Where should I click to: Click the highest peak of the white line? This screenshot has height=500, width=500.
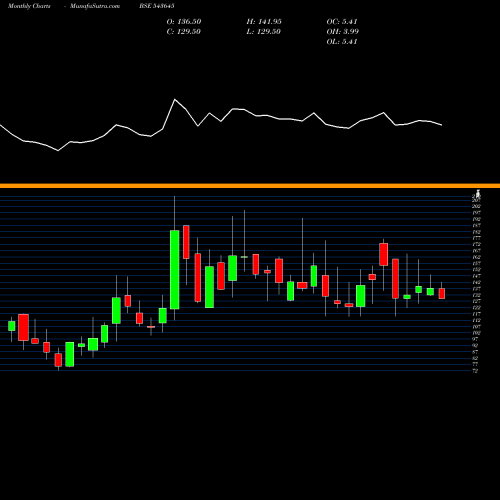click(x=175, y=99)
